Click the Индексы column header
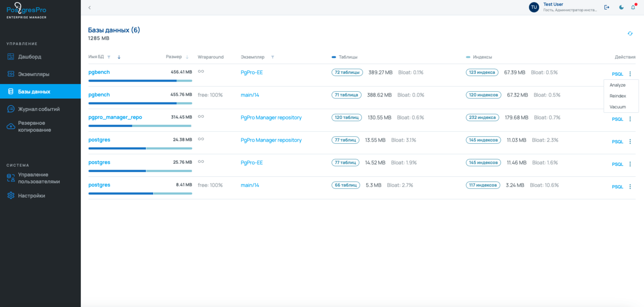The image size is (644, 307). (x=483, y=57)
